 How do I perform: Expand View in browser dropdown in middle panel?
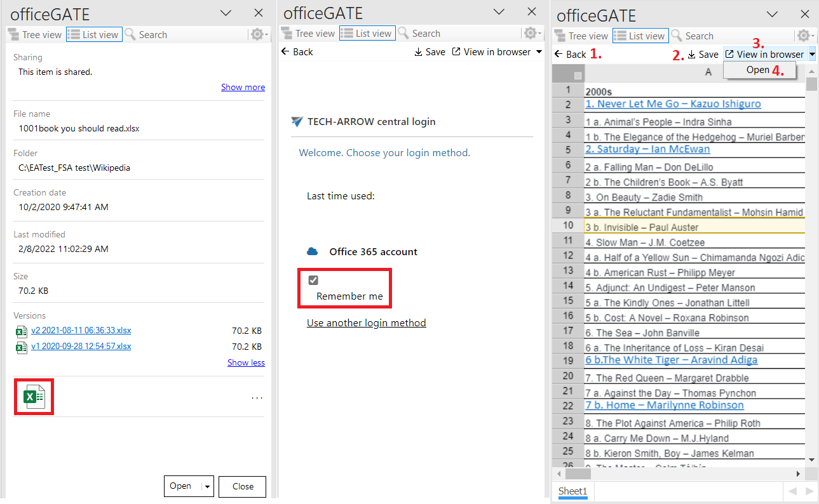pyautogui.click(x=539, y=52)
